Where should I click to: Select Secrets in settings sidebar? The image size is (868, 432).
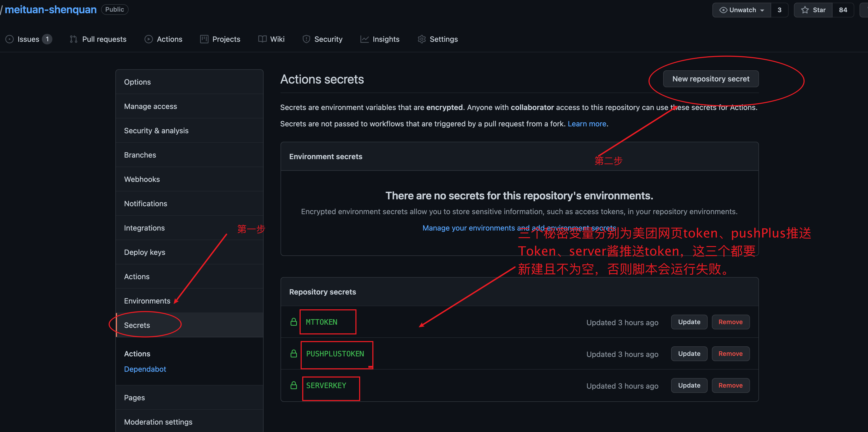(x=189, y=325)
